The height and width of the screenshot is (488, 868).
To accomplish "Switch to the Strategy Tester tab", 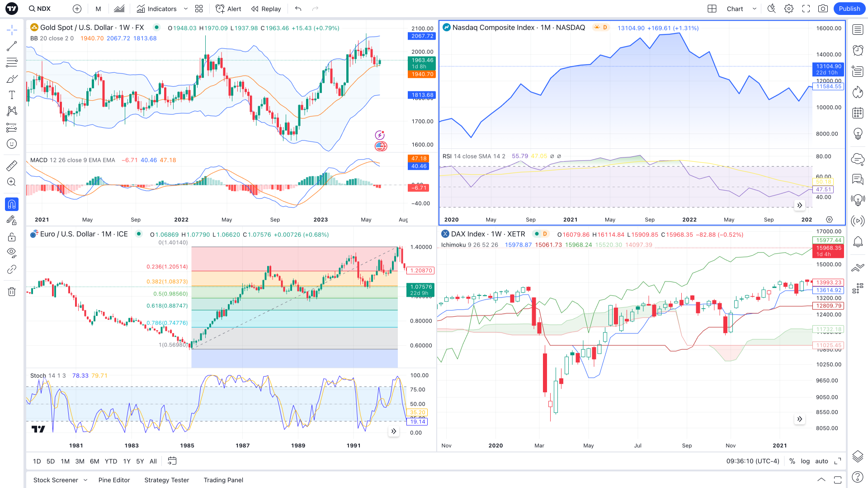I will [166, 480].
